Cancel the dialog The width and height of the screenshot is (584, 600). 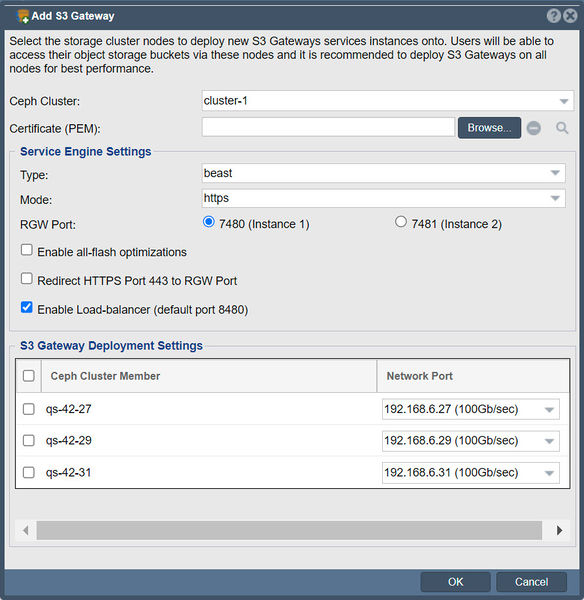point(531,582)
